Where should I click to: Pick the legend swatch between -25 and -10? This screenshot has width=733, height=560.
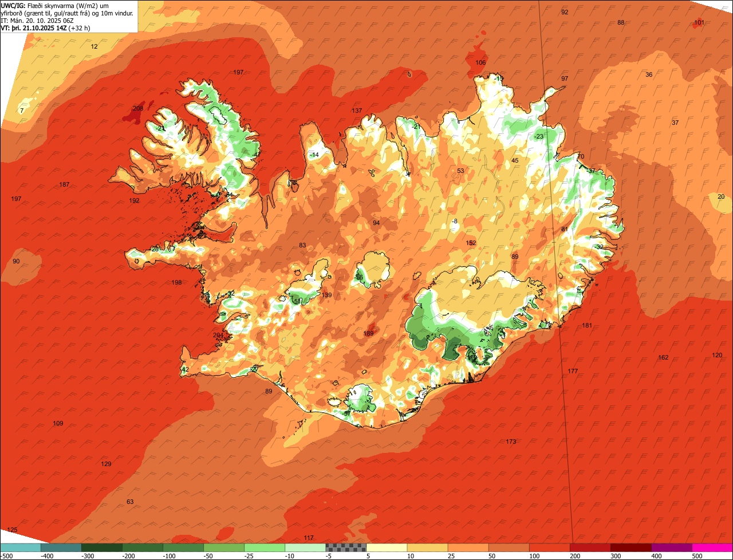coord(265,547)
